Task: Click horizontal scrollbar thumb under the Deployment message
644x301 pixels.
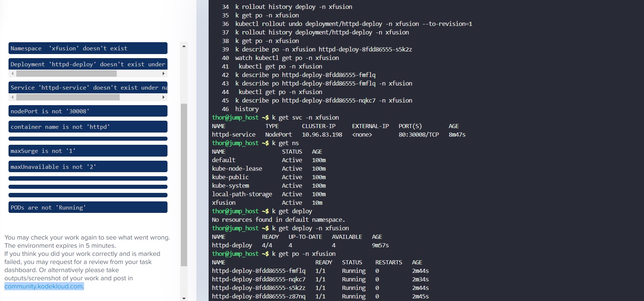Action: point(66,74)
